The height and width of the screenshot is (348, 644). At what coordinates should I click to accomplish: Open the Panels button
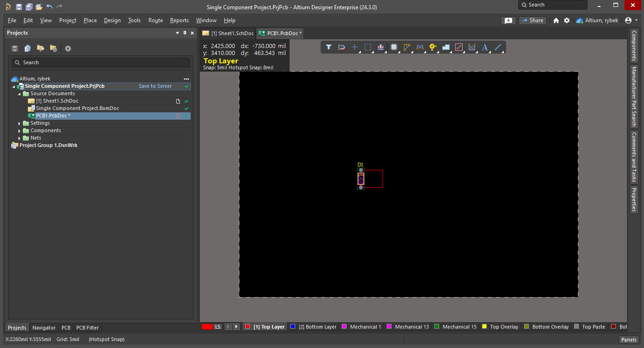629,340
